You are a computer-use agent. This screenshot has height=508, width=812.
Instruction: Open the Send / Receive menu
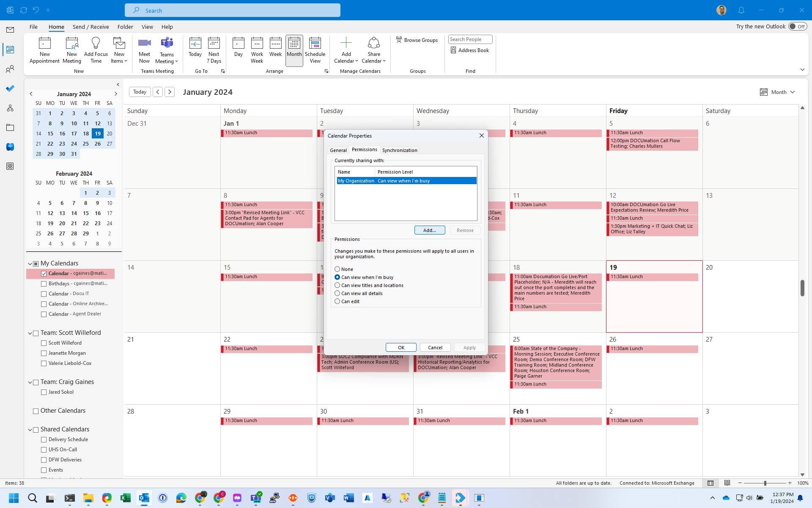pyautogui.click(x=91, y=27)
